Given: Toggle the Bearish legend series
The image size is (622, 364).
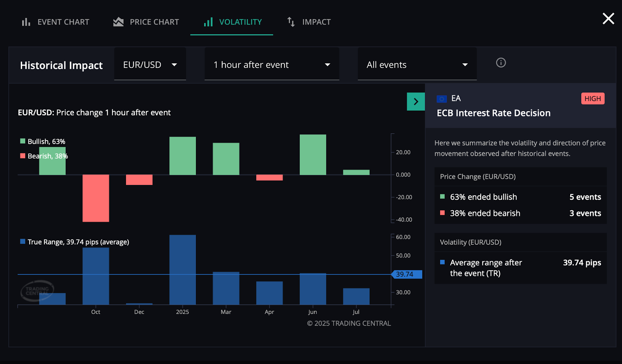Looking at the screenshot, I should click(x=44, y=156).
